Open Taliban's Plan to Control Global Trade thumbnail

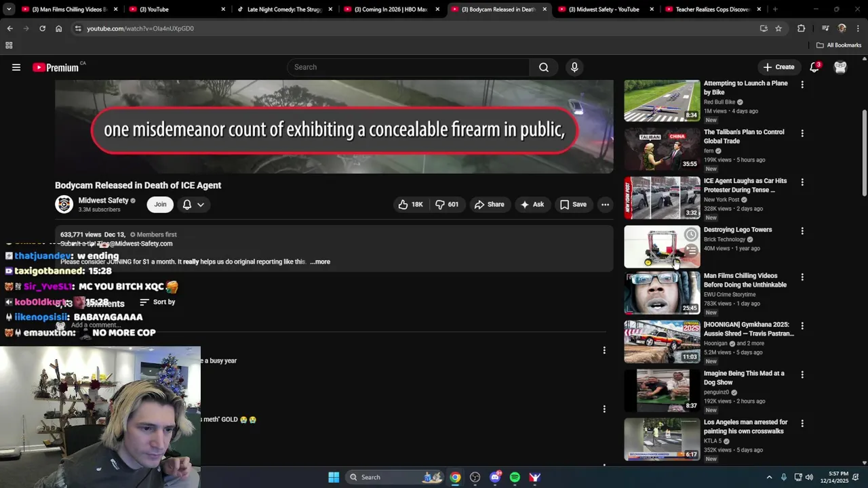662,149
